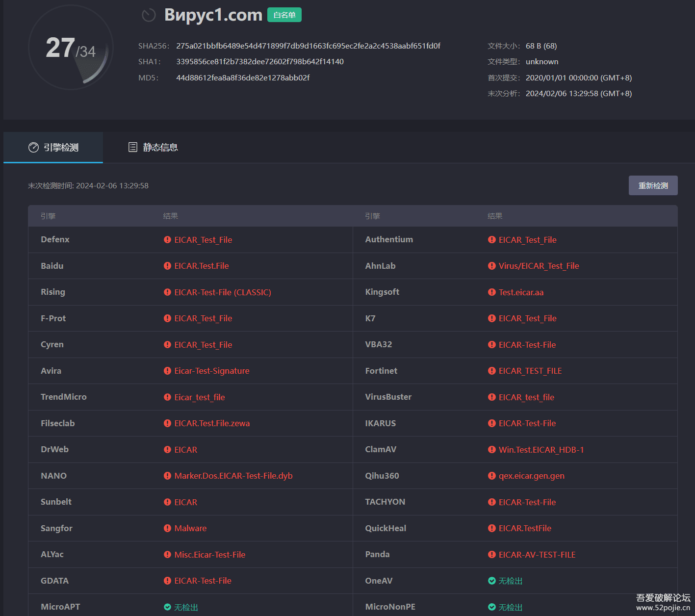Image resolution: width=695 pixels, height=616 pixels.
Task: Click the alert icon in the Avira row
Action: pos(168,371)
